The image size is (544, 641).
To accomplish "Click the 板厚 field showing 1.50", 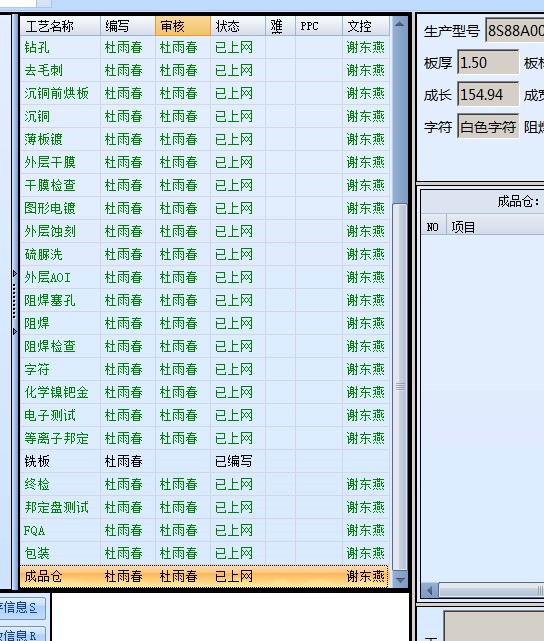I will [x=488, y=63].
